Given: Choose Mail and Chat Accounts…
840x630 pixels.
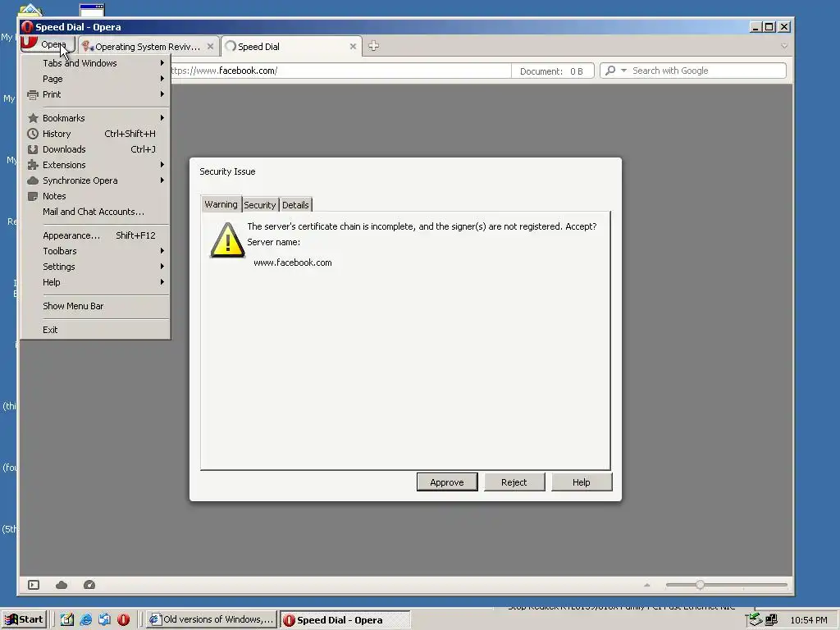Looking at the screenshot, I should 95,212.
